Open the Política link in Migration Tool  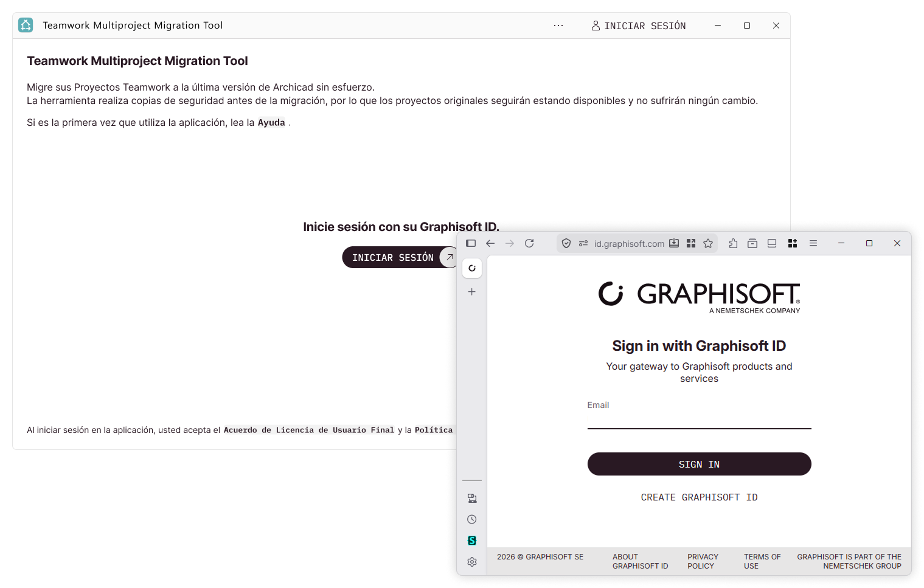(434, 430)
